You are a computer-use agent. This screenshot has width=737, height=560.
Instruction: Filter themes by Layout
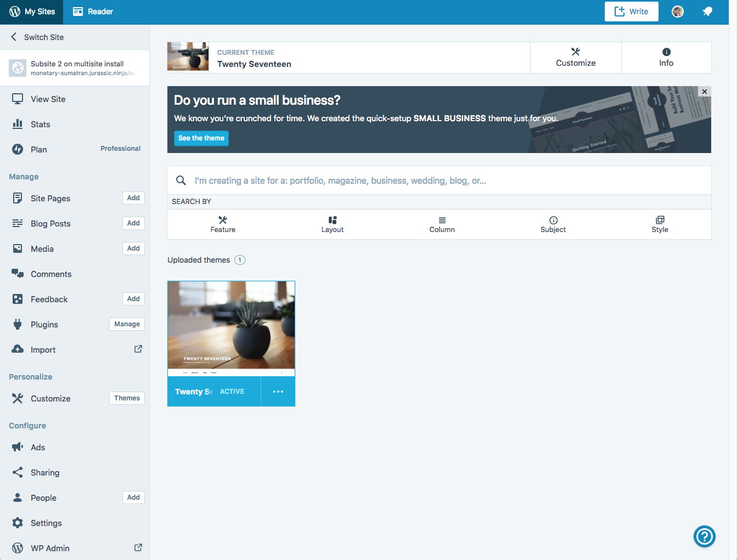pos(333,224)
